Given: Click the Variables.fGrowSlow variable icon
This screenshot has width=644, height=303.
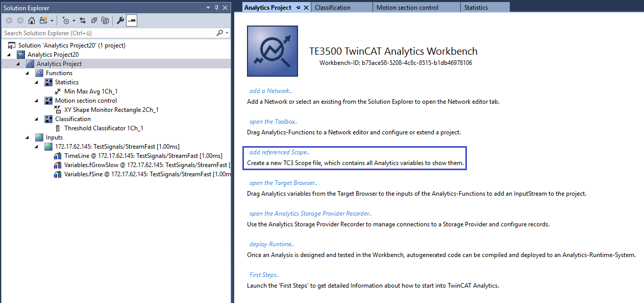Looking at the screenshot, I should (58, 165).
